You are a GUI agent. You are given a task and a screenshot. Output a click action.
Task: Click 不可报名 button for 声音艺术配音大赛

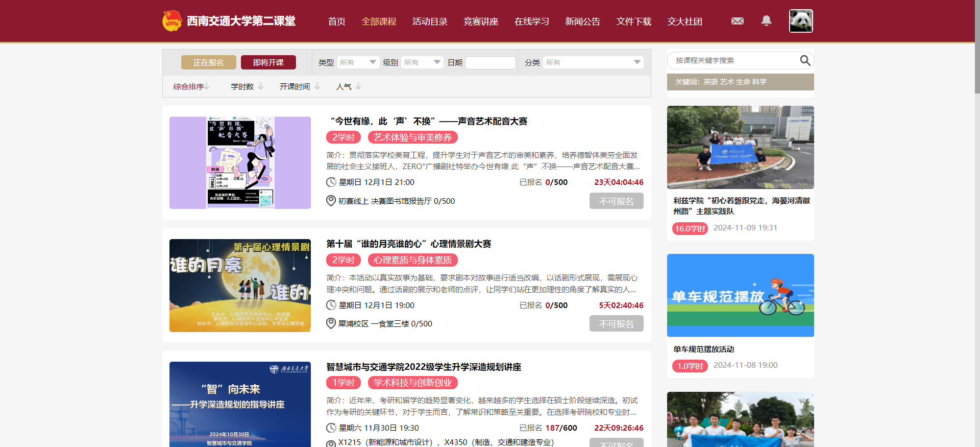(x=617, y=201)
